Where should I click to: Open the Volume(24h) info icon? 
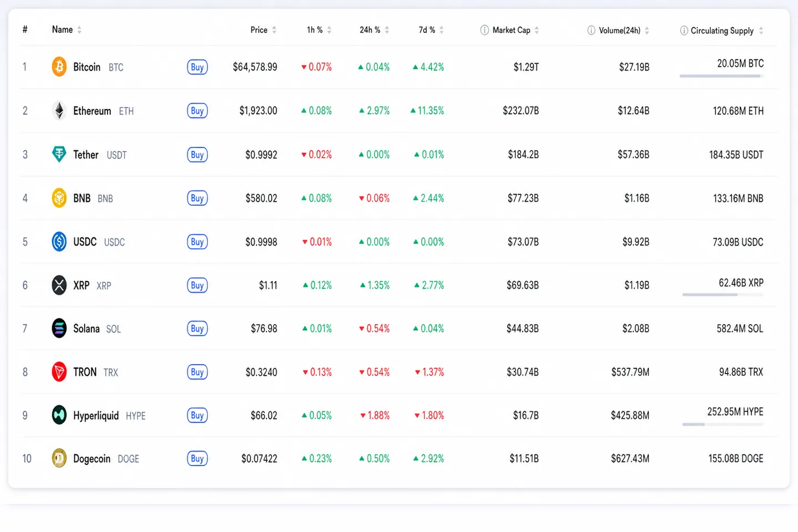[x=591, y=30]
